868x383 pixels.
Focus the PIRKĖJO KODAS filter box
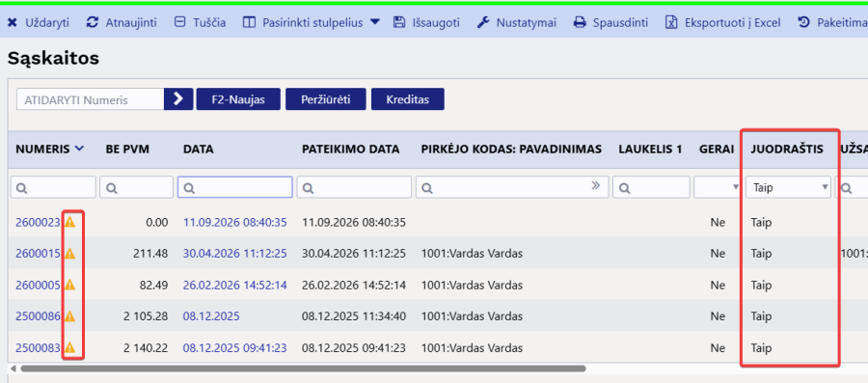pos(512,187)
